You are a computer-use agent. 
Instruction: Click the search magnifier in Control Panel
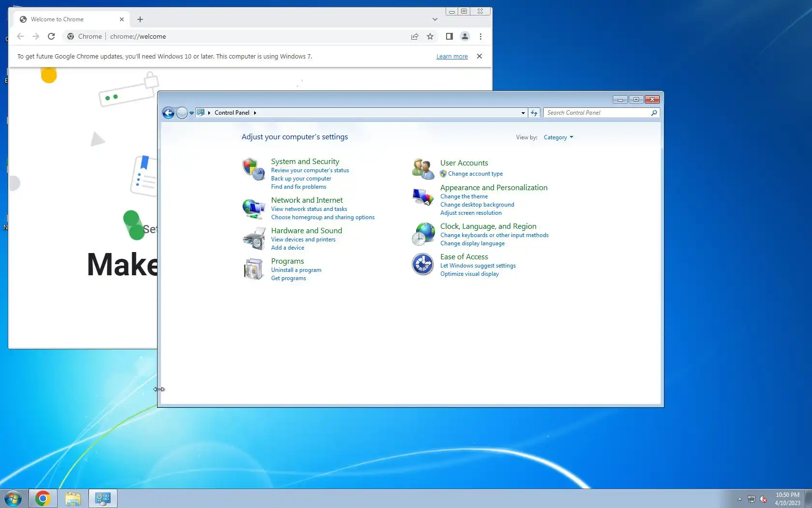pos(654,113)
